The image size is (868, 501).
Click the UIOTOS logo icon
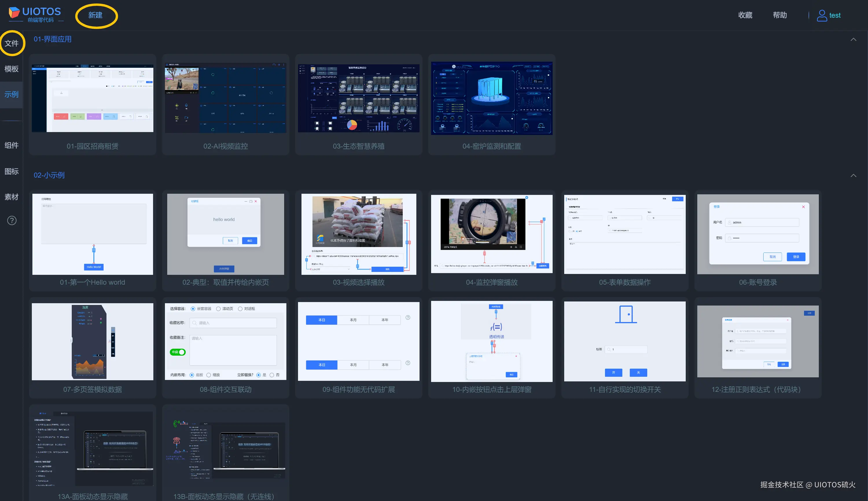[x=14, y=13]
